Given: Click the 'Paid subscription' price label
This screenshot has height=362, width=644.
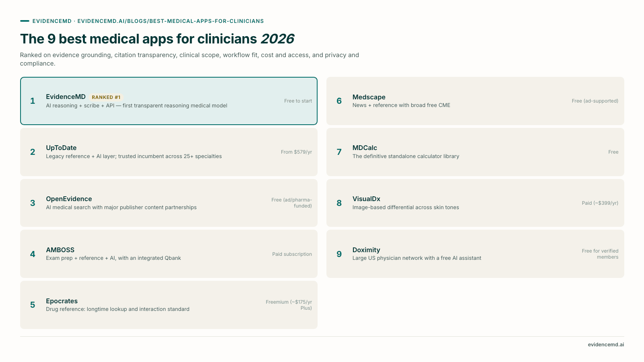Looking at the screenshot, I should 292,254.
